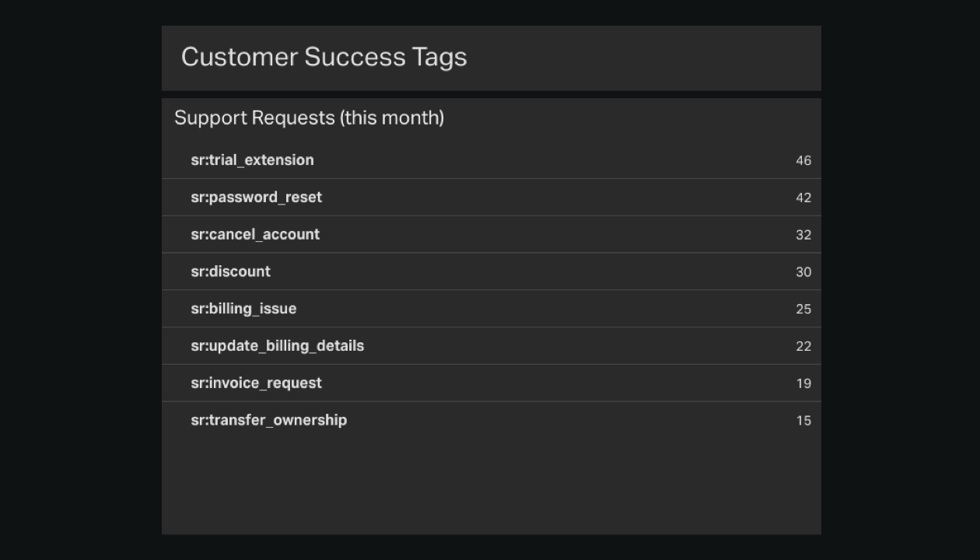This screenshot has width=980, height=560.
Task: Click the count 25 for billing_issue
Action: point(803,310)
